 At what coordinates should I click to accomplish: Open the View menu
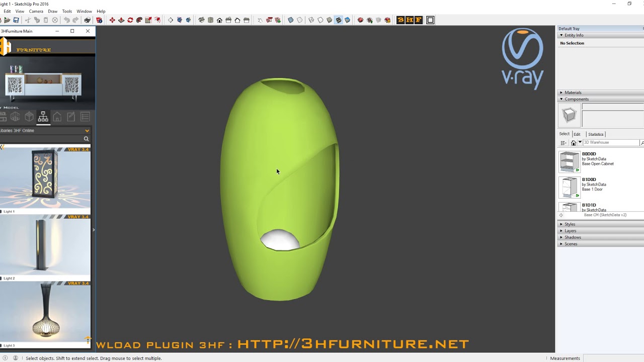coord(20,11)
